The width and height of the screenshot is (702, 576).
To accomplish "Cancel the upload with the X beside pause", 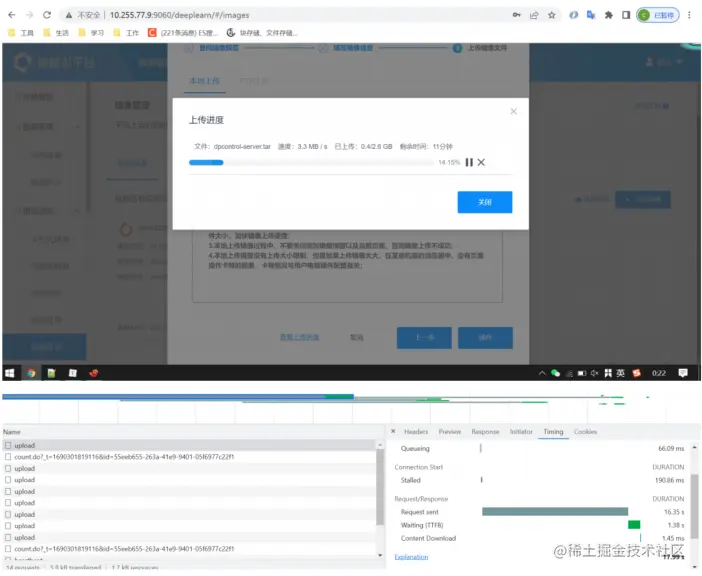I will (481, 162).
